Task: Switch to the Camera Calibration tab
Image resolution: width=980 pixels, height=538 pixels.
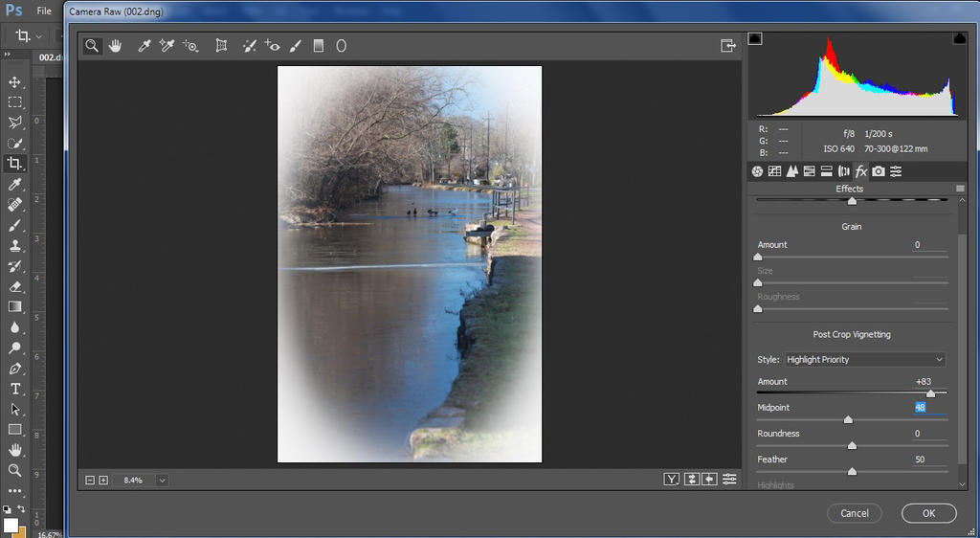Action: (878, 171)
